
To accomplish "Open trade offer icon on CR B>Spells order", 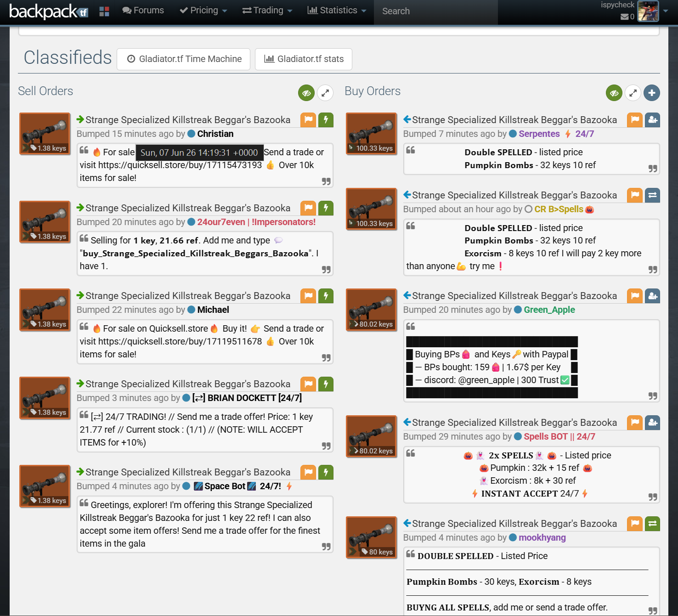I will (x=652, y=195).
